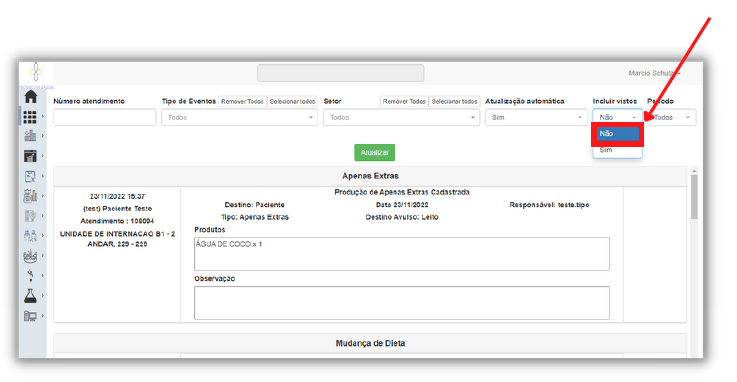The image size is (737, 382).
Task: Open the documents icon in sidebar
Action: click(30, 216)
